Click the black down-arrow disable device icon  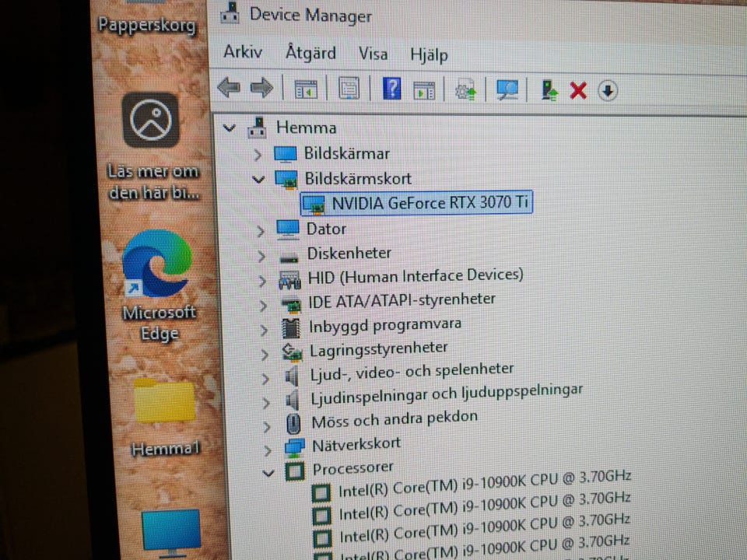pos(608,91)
